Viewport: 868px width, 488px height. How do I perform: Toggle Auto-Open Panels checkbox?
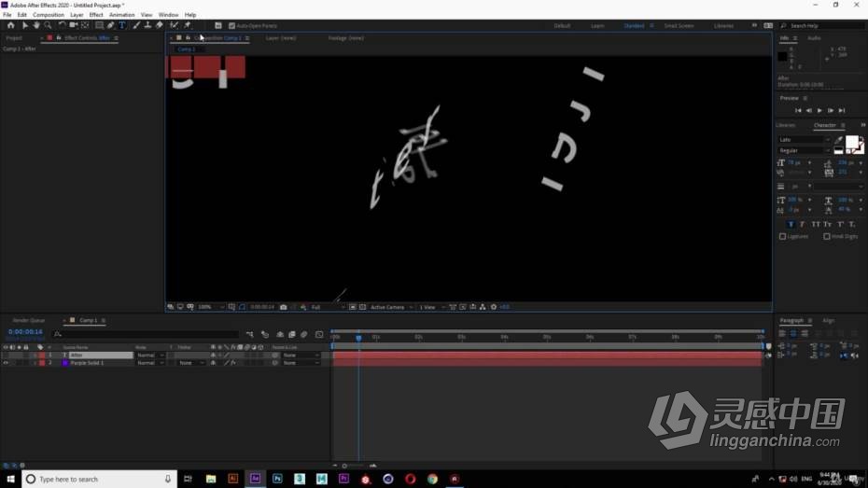tap(232, 26)
